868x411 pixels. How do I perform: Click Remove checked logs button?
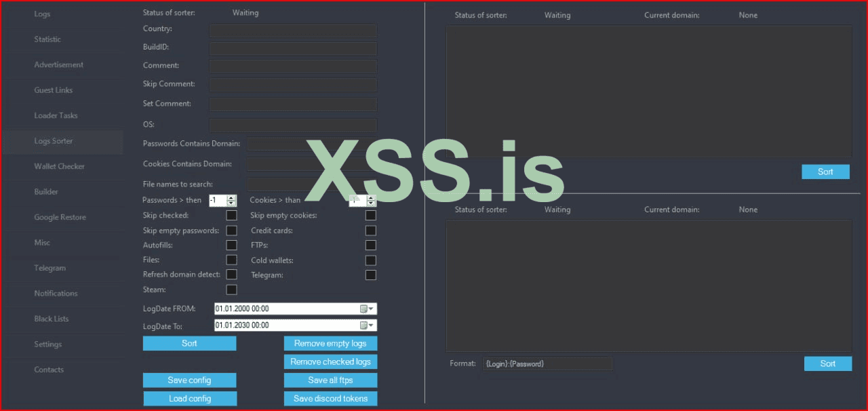click(x=330, y=361)
